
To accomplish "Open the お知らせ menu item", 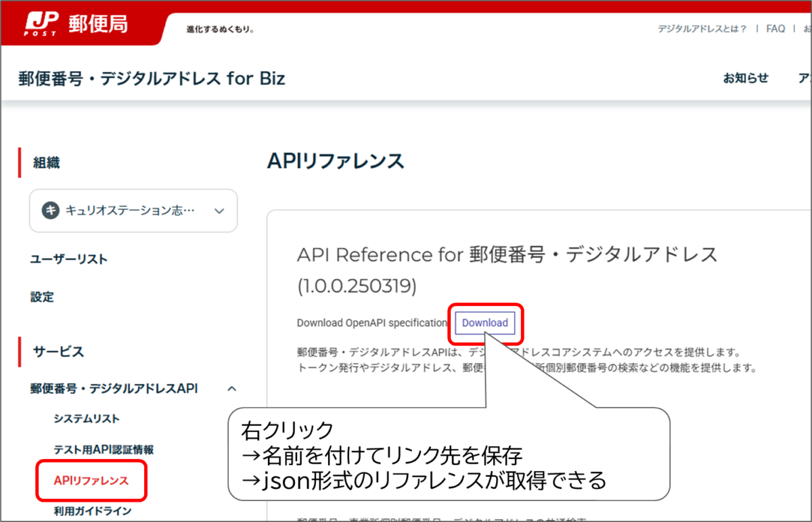I will (745, 78).
